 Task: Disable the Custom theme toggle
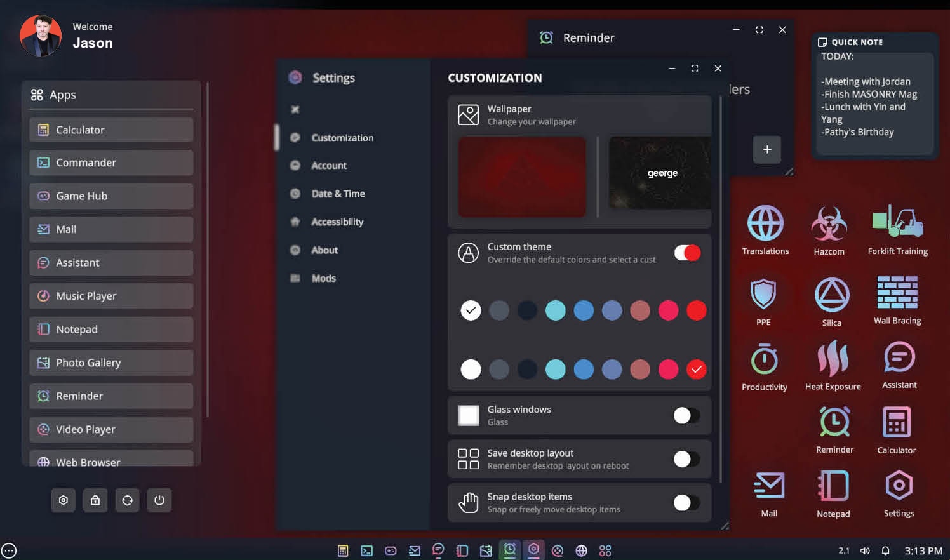[x=687, y=253]
